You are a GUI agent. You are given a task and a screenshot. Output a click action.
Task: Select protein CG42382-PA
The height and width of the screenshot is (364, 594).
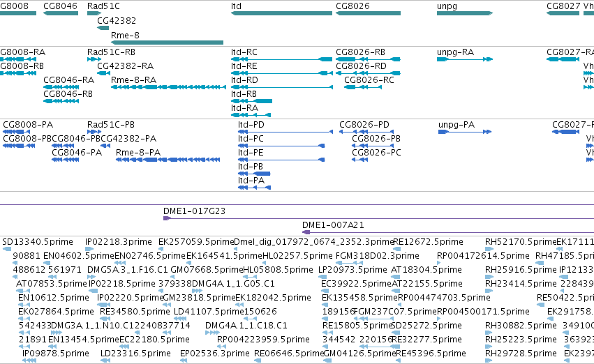click(105, 146)
